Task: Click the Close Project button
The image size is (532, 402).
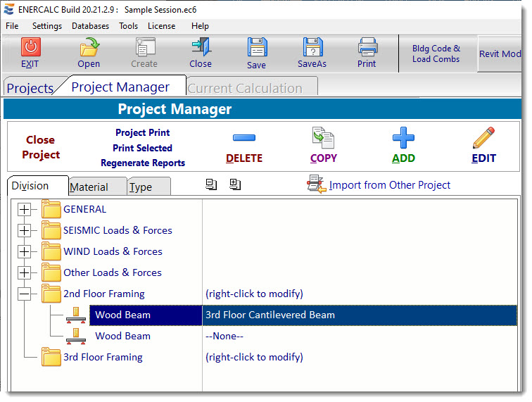Action: (41, 147)
